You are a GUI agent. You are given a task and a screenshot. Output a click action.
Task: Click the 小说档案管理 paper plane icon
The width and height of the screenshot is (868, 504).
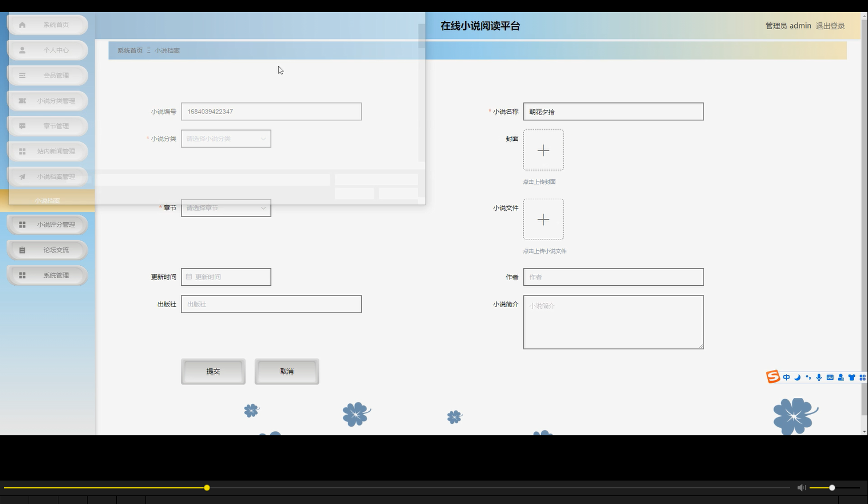click(22, 176)
